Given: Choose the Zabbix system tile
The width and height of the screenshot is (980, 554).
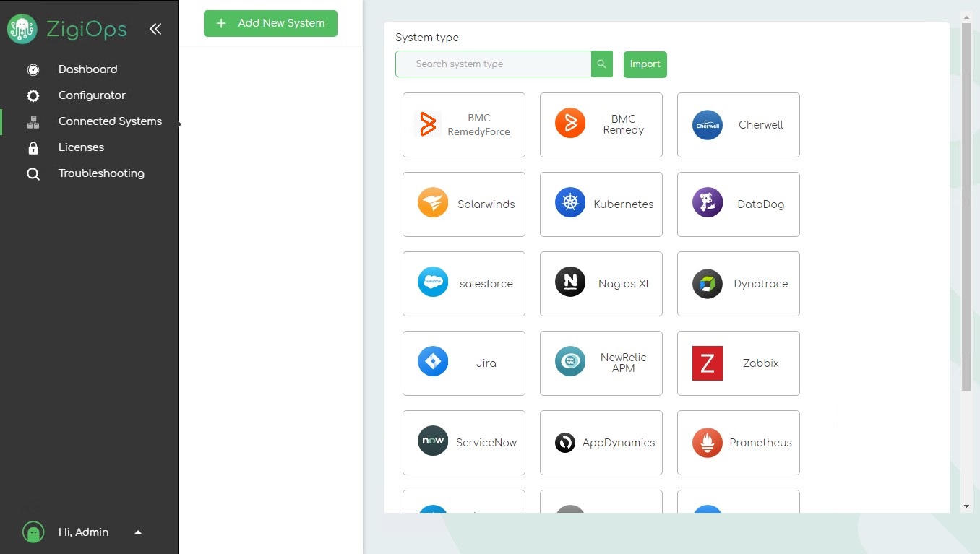Looking at the screenshot, I should pyautogui.click(x=738, y=363).
